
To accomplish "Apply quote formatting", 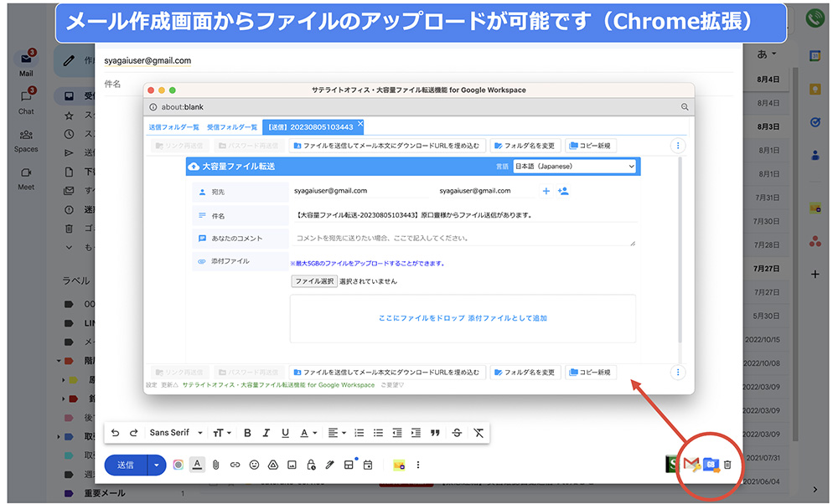I will click(435, 433).
